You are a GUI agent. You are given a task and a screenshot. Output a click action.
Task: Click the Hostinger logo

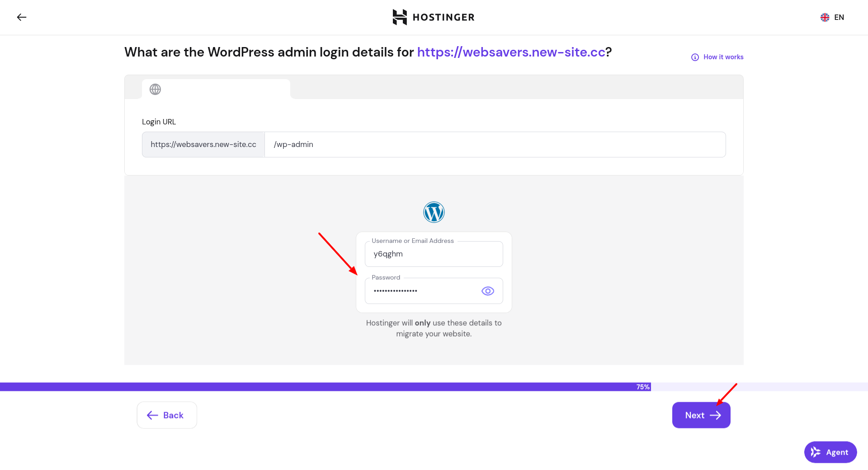click(x=434, y=17)
